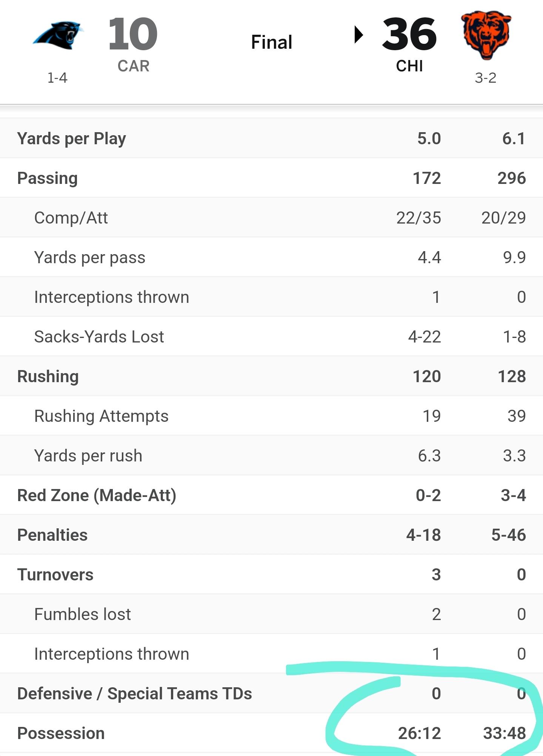The image size is (543, 756).
Task: Click the Penalties row
Action: (271, 535)
